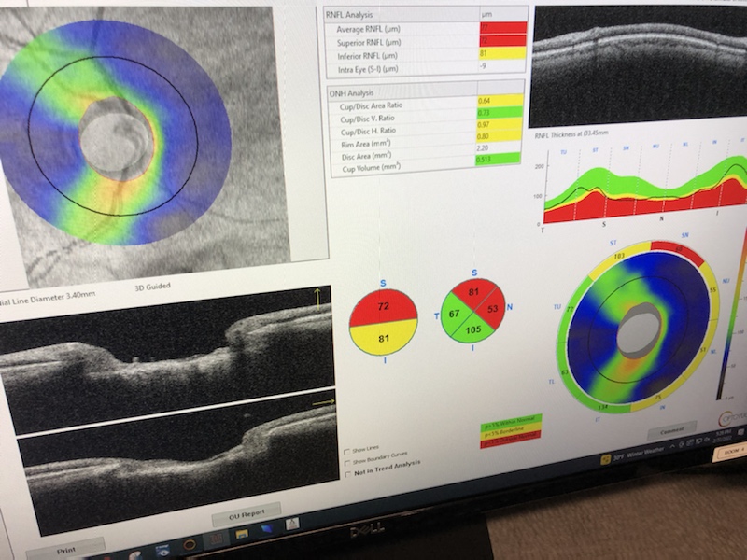Click the RNFL Analysis table header

[427, 14]
